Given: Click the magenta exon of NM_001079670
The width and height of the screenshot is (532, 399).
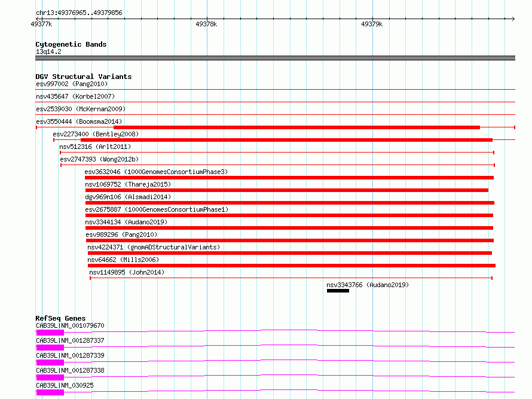Looking at the screenshot, I should coord(50,333).
